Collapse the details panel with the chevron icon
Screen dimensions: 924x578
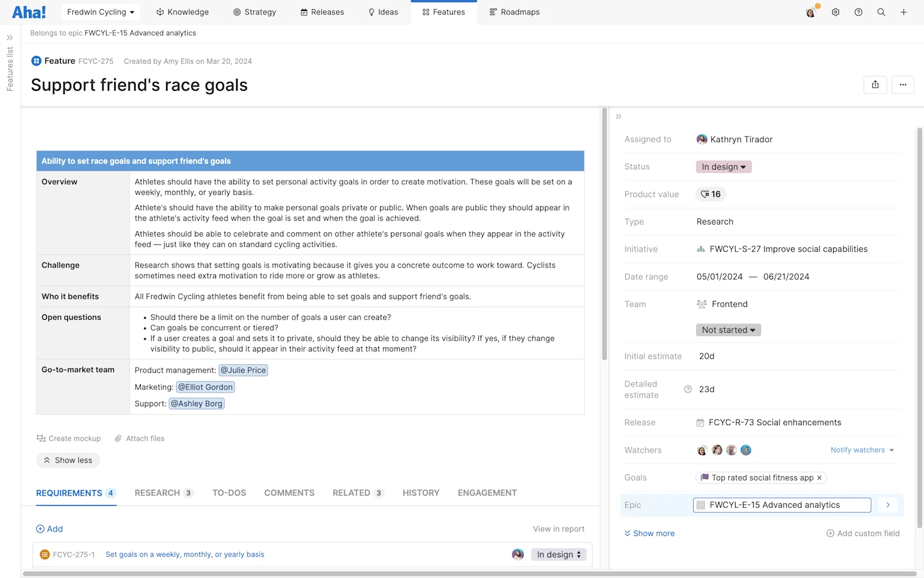pyautogui.click(x=619, y=116)
